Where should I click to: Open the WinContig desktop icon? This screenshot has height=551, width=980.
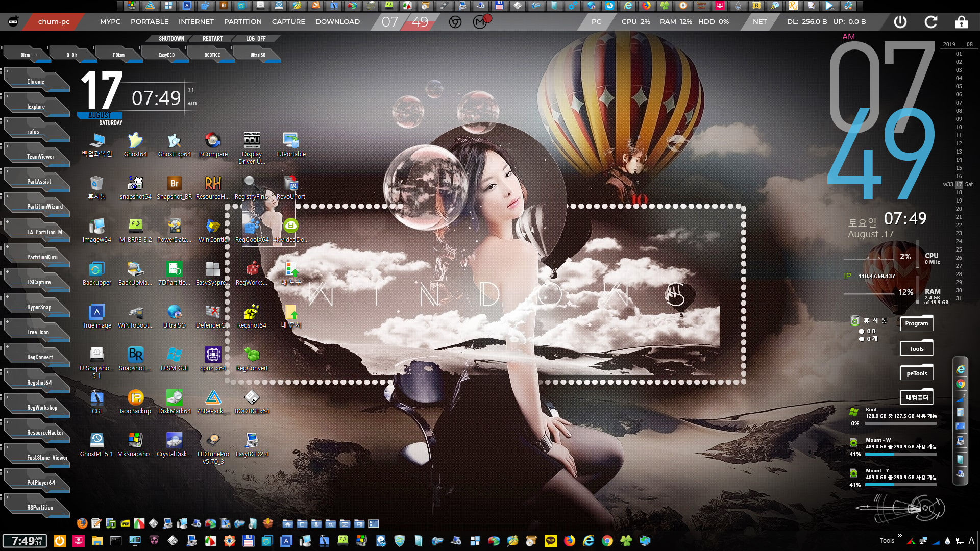click(213, 231)
